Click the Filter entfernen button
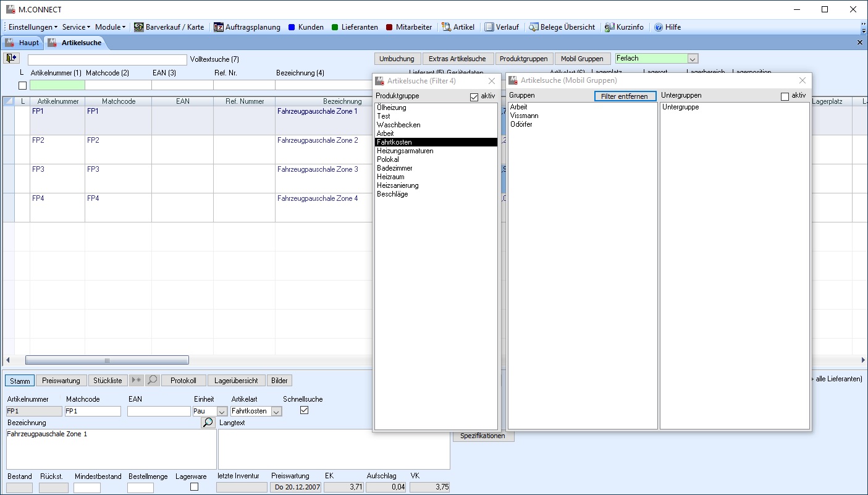 pyautogui.click(x=625, y=96)
